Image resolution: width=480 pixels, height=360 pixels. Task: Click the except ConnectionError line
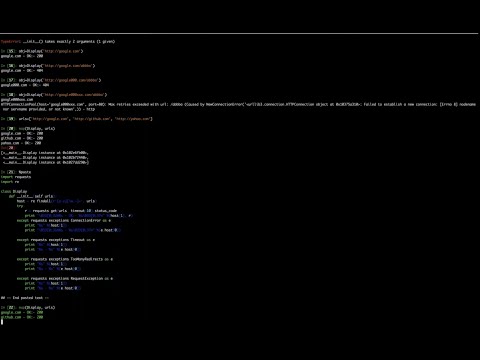click(64, 220)
